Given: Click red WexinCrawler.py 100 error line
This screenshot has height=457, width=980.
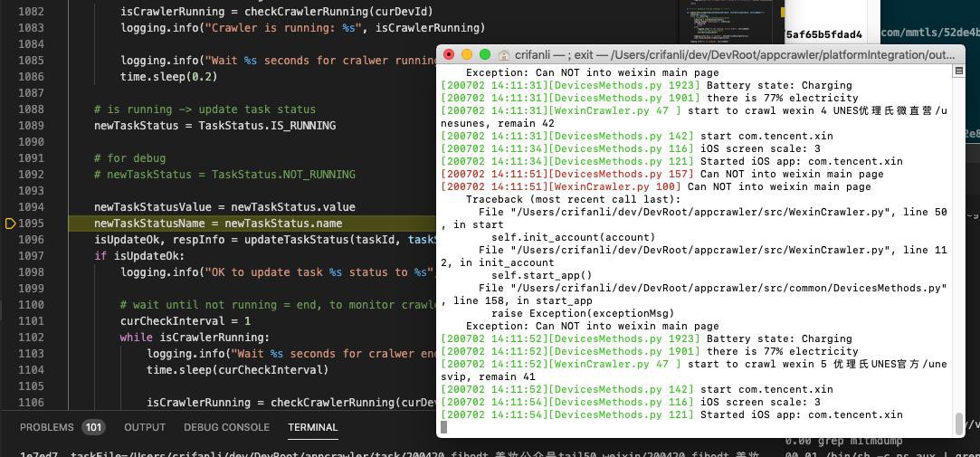Looking at the screenshot, I should point(656,186).
